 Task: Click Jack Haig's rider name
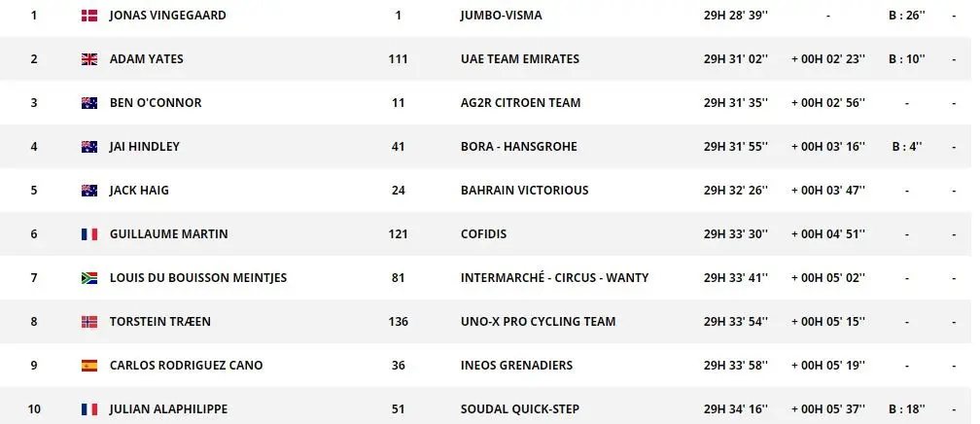(x=139, y=191)
